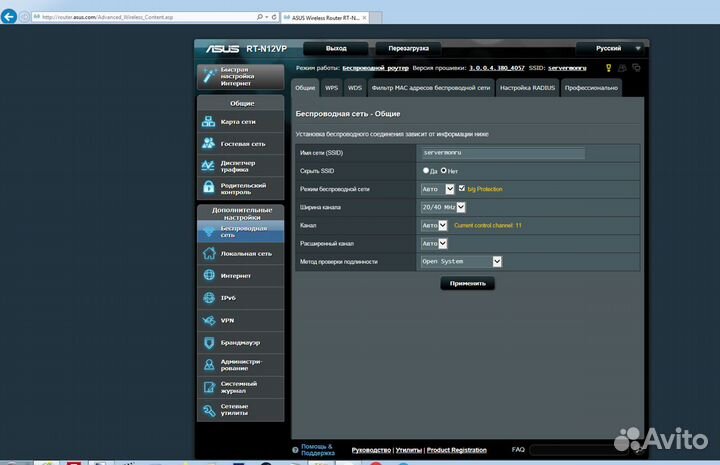The image size is (720, 465).
Task: Click the Имя сети (SSID) input field
Action: coord(501,153)
